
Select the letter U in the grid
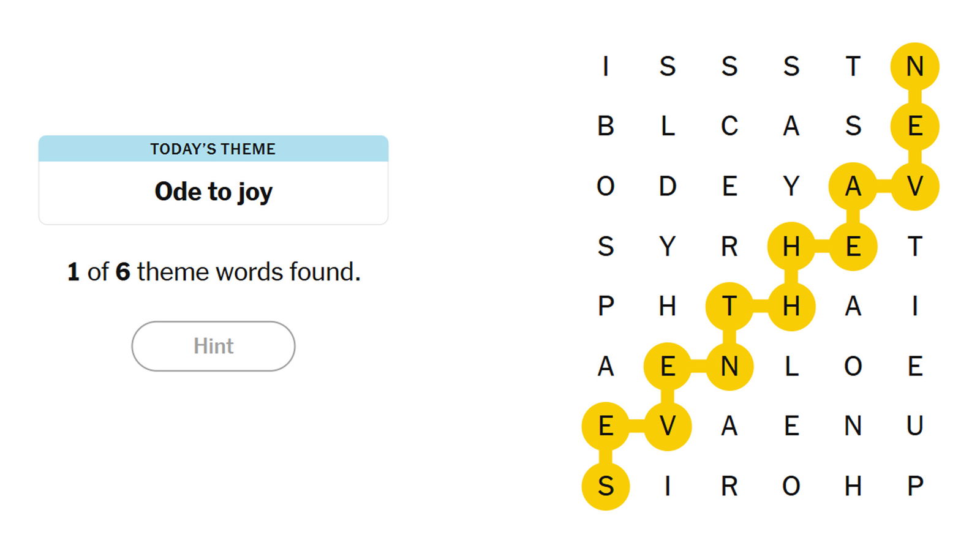pyautogui.click(x=914, y=426)
